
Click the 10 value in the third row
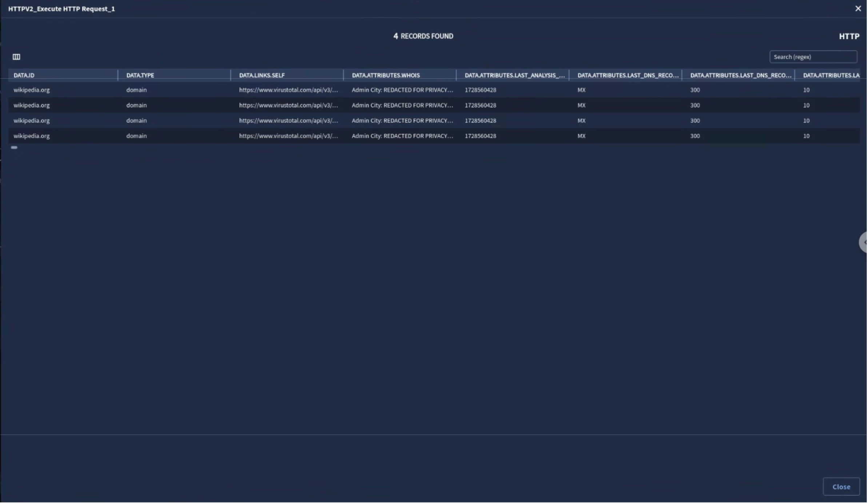coord(807,120)
